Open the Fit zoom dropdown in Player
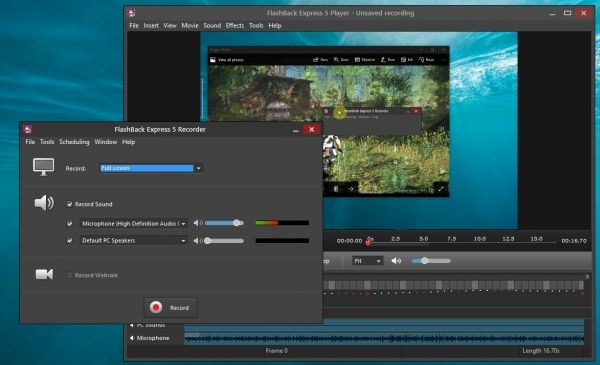The height and width of the screenshot is (365, 600). coord(367,261)
